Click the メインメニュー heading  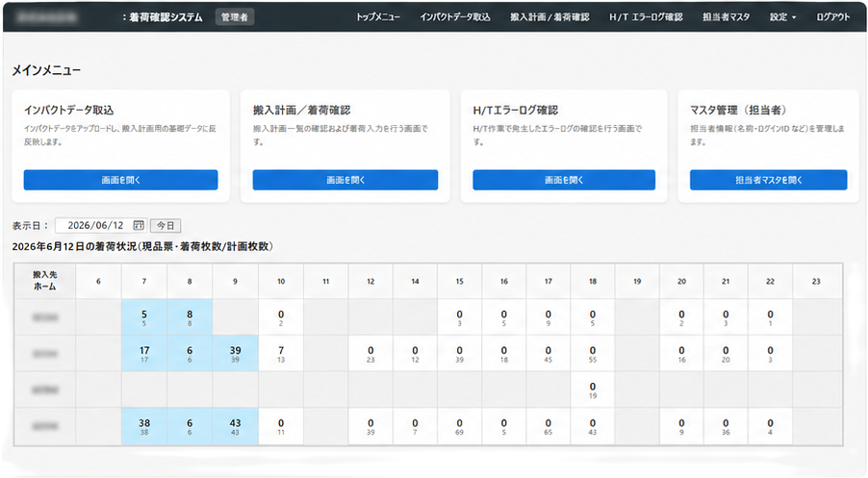click(46, 70)
